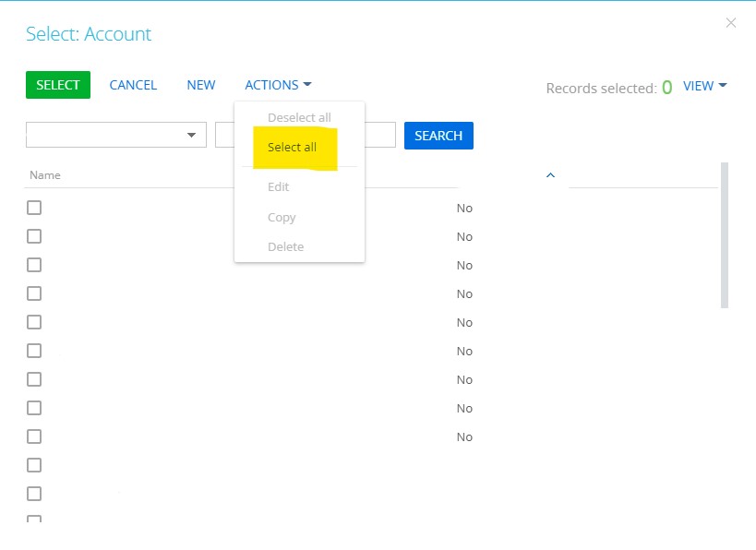Tick the second row's checkbox
This screenshot has width=756, height=550.
pos(34,236)
